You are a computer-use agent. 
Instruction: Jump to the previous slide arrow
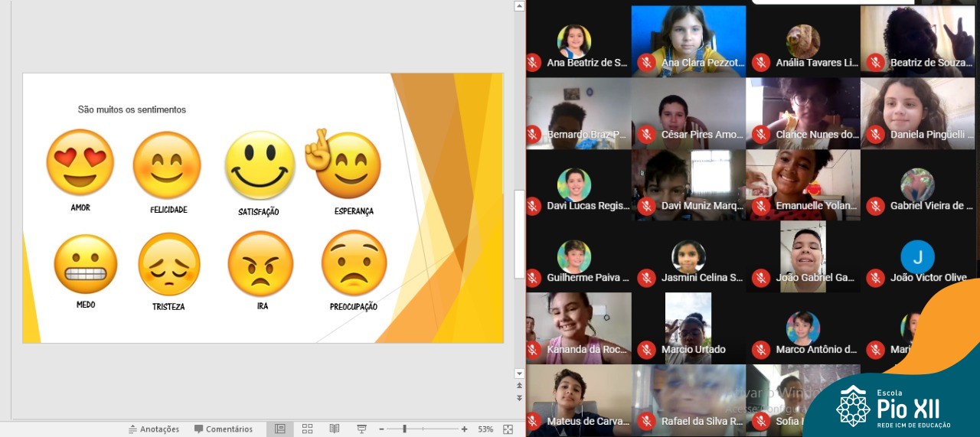tap(519, 386)
